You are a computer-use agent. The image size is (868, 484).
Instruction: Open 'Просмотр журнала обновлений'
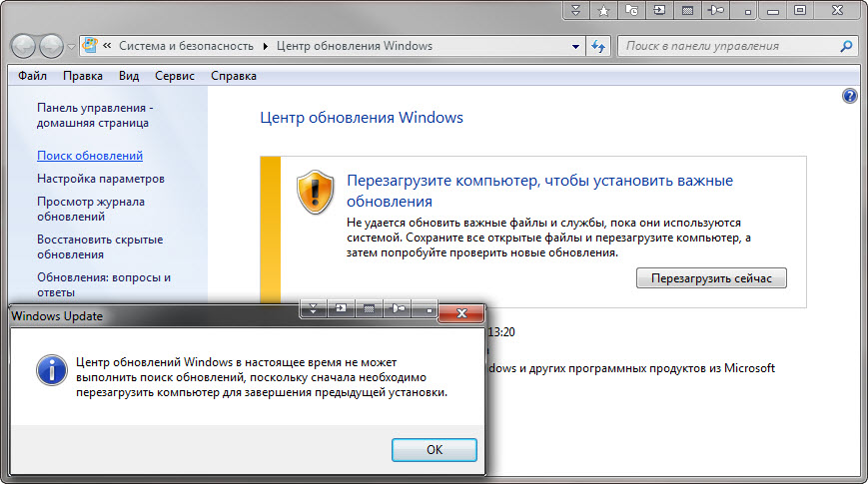[x=91, y=210]
